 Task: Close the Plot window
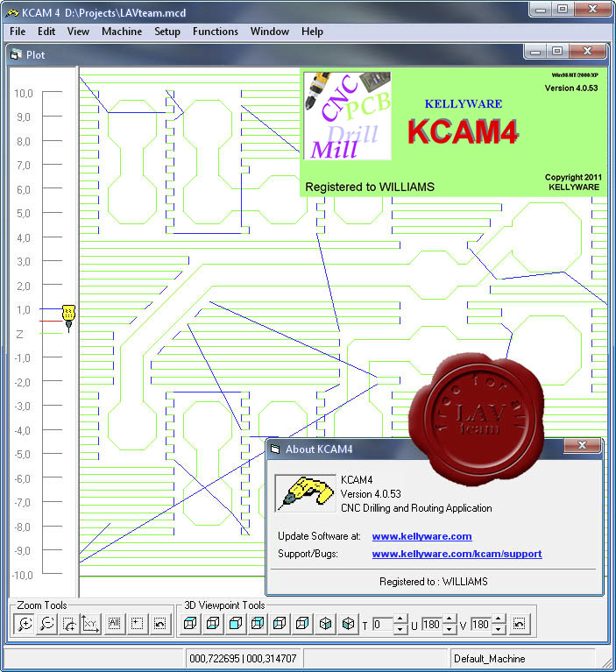(x=587, y=51)
